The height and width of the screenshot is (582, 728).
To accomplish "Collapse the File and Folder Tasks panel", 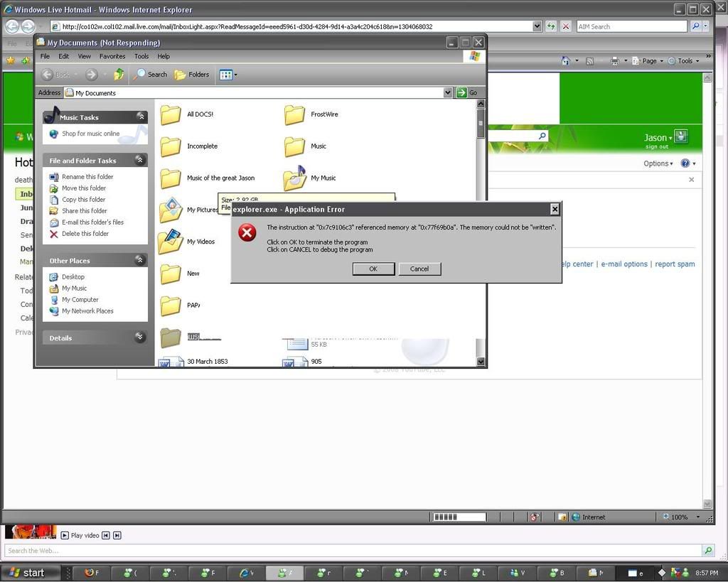I will coord(139,160).
